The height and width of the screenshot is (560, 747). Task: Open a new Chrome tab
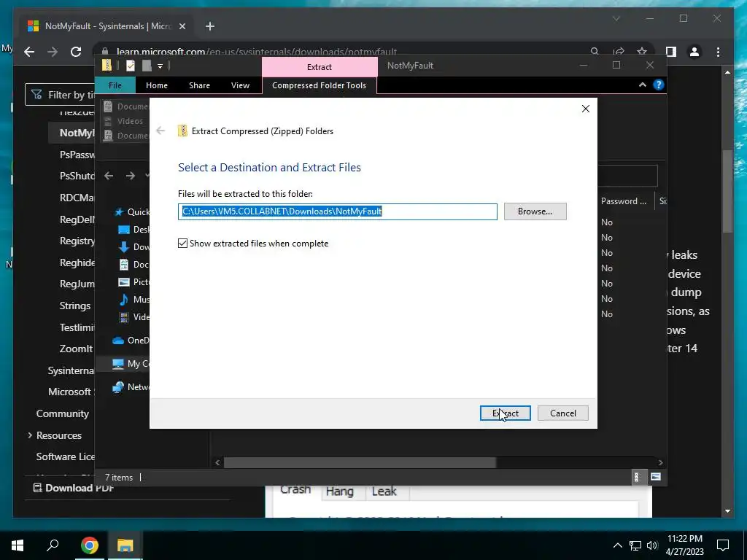pyautogui.click(x=209, y=26)
